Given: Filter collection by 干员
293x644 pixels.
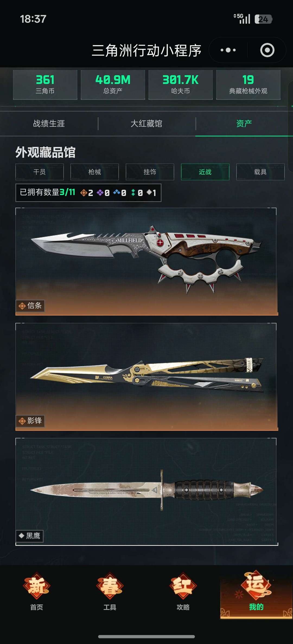Looking at the screenshot, I should click(x=40, y=172).
